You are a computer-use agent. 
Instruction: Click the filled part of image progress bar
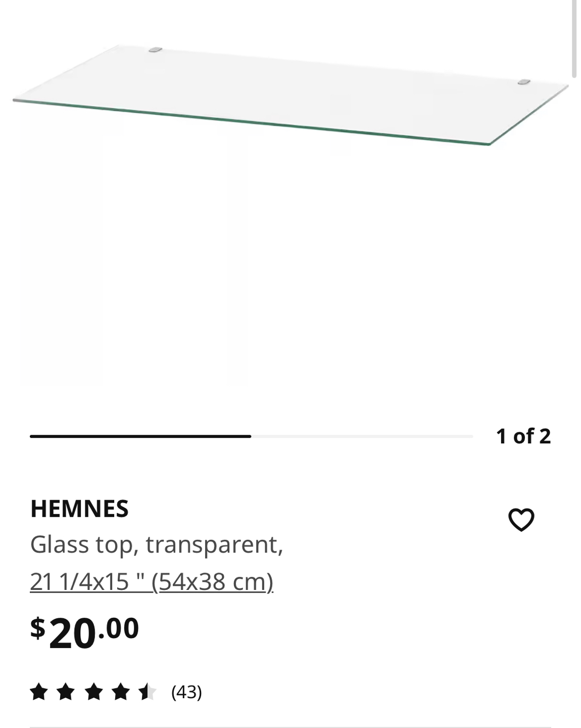pyautogui.click(x=140, y=436)
